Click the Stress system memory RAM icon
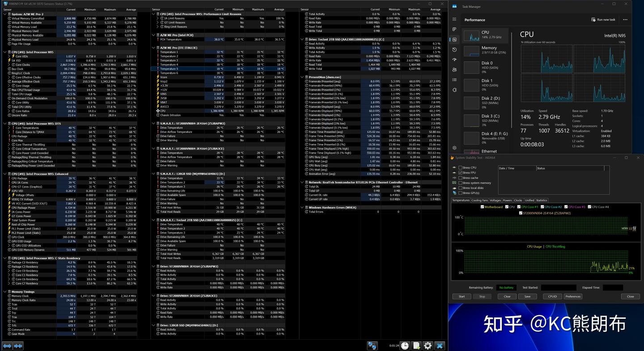Viewport: 644px width, 351px height. [x=455, y=183]
